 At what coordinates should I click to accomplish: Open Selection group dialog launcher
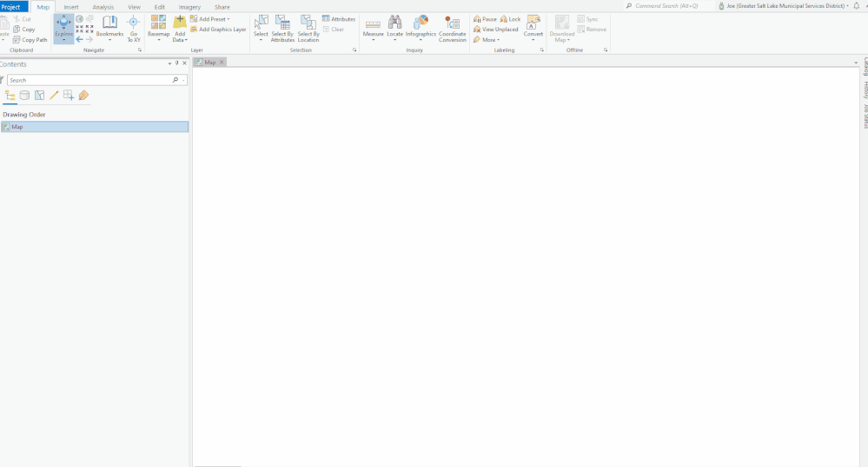(x=354, y=50)
